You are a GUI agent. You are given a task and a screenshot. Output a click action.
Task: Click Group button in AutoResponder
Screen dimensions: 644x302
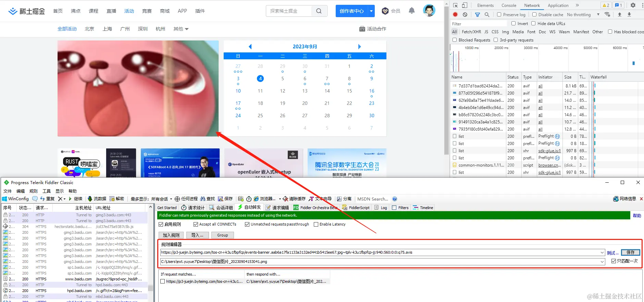222,235
